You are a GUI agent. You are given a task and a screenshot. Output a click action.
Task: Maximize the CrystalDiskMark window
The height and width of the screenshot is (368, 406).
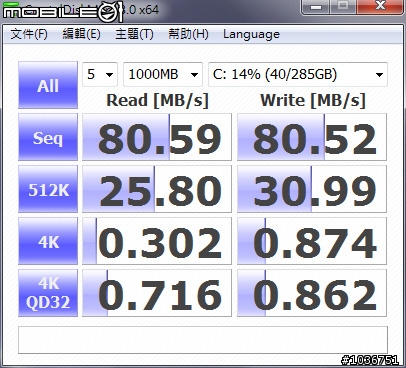[x=343, y=7]
